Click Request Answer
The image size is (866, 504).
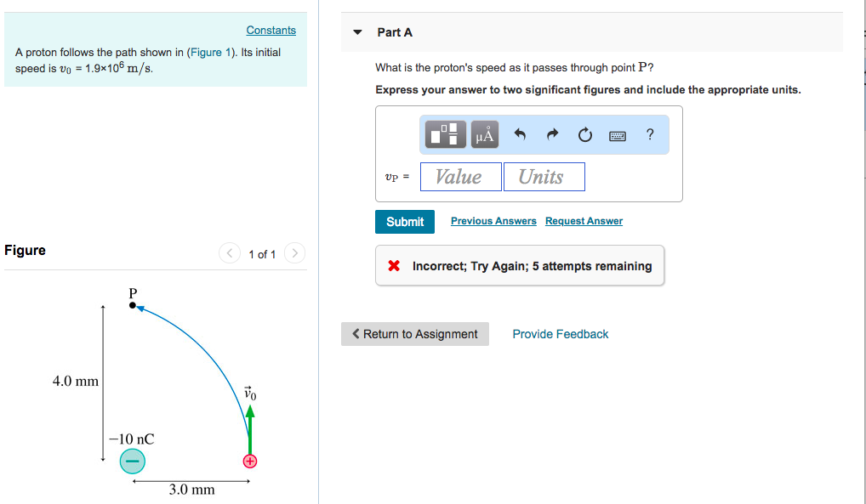[x=584, y=220]
